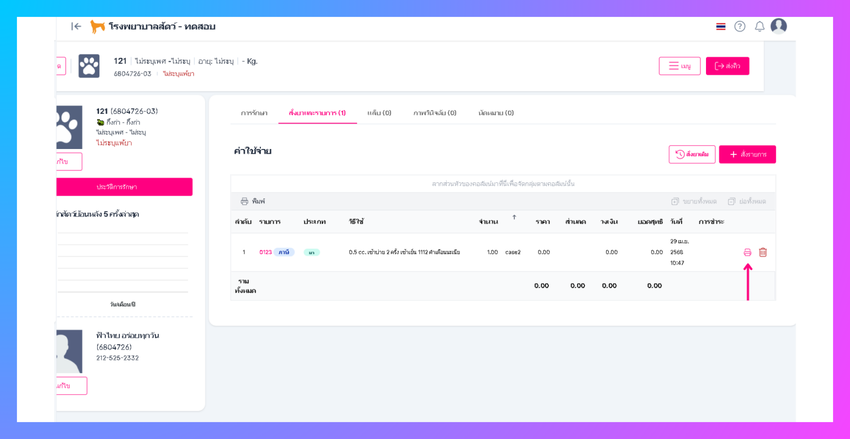Collapse all groups in the expense table
This screenshot has width=850, height=439.
pyautogui.click(x=746, y=201)
